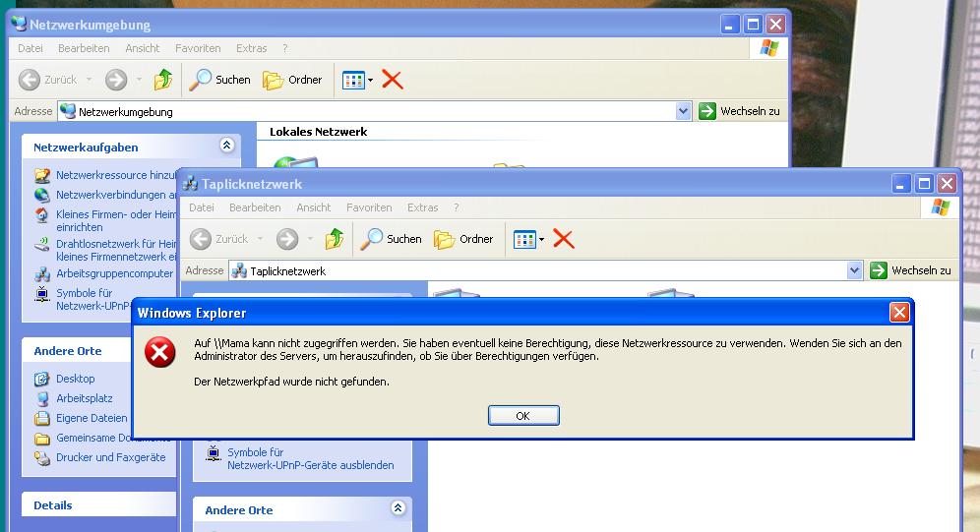Viewport: 980px width, 532px height.
Task: Expand the Taplicknetzwerk address bar dropdown
Action: [854, 270]
